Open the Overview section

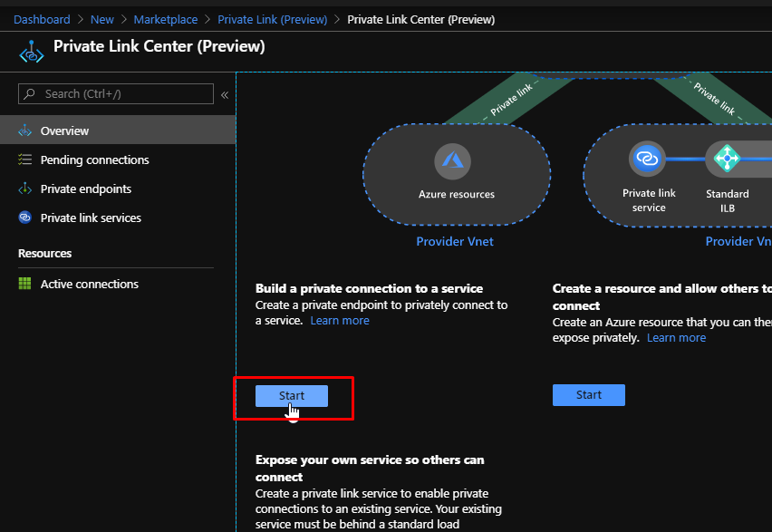[x=118, y=130]
